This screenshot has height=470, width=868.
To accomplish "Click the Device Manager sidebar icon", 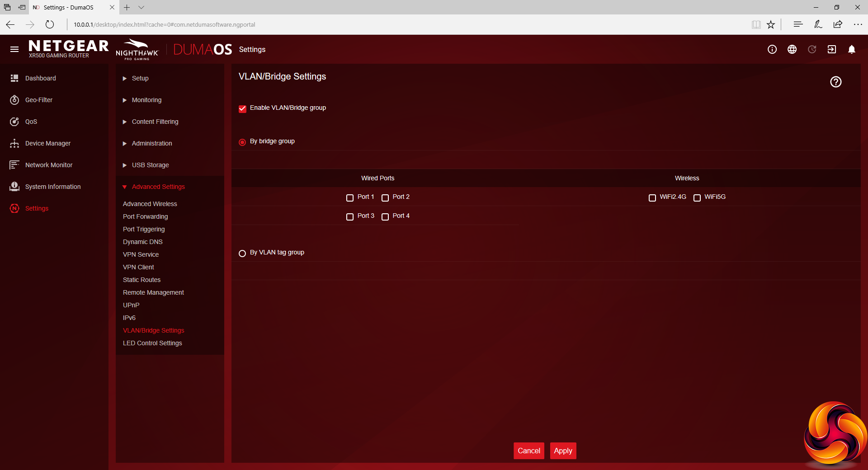I will pyautogui.click(x=14, y=143).
